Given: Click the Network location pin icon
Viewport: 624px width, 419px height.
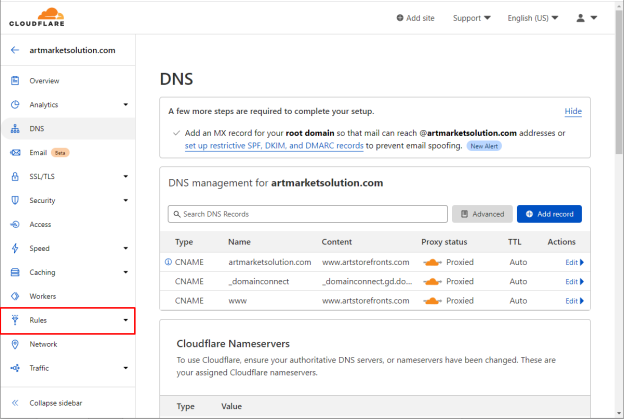Looking at the screenshot, I should (15, 344).
